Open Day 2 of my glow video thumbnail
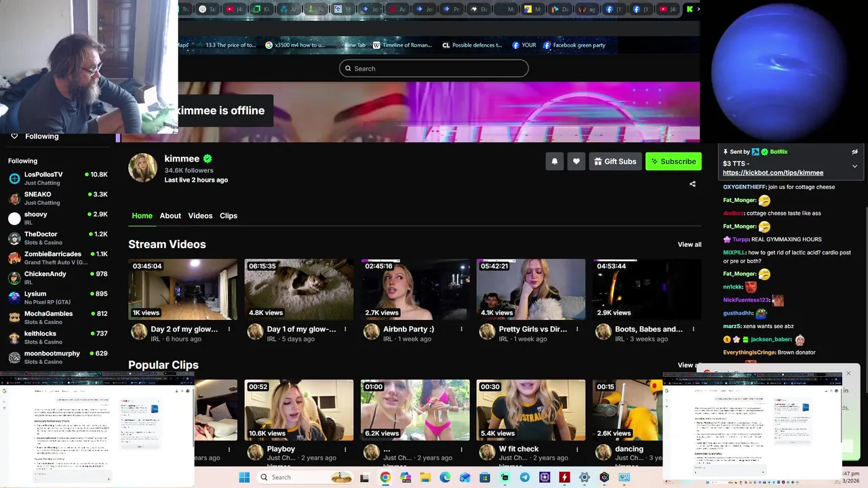The image size is (868, 488). [183, 289]
